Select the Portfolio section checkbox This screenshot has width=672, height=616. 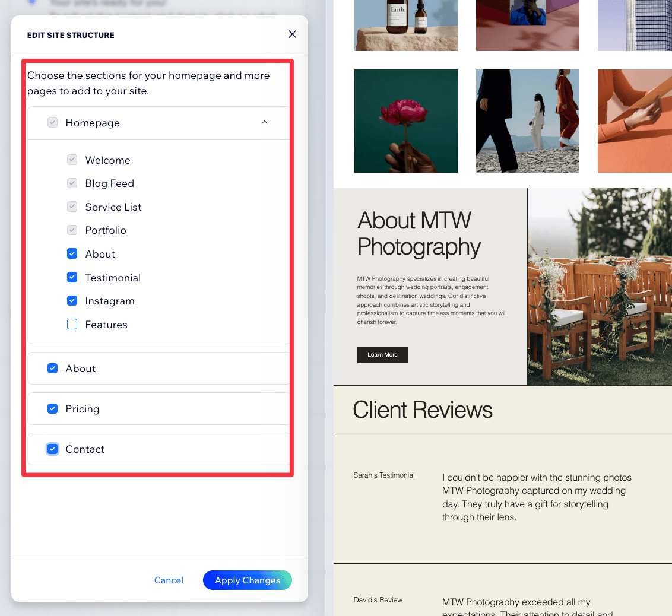click(x=72, y=230)
